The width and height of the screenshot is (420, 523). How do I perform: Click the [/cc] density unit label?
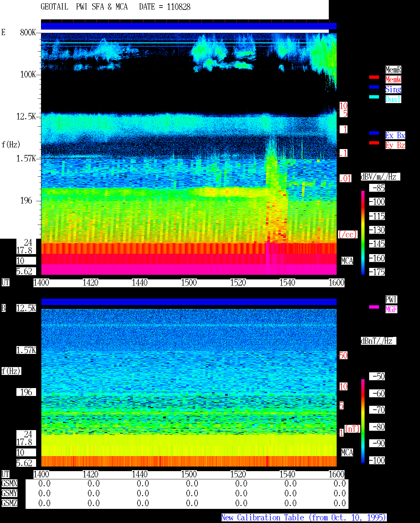(x=347, y=235)
